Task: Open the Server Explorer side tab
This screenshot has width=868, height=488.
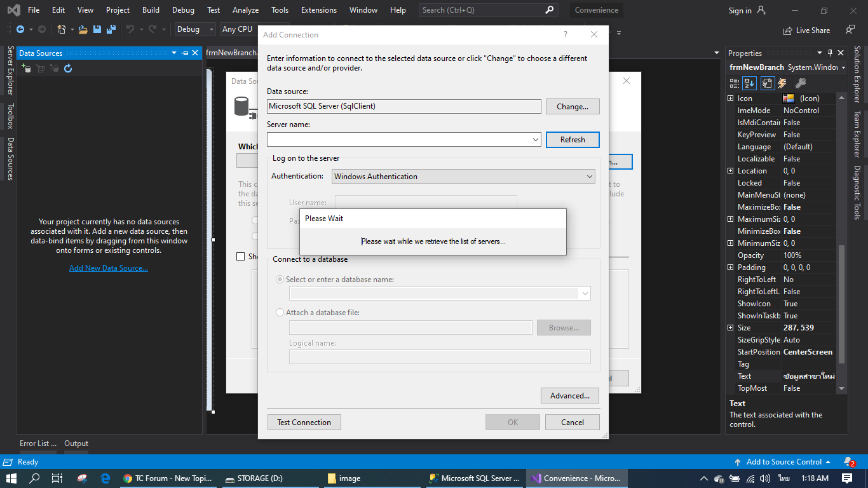Action: [x=10, y=71]
